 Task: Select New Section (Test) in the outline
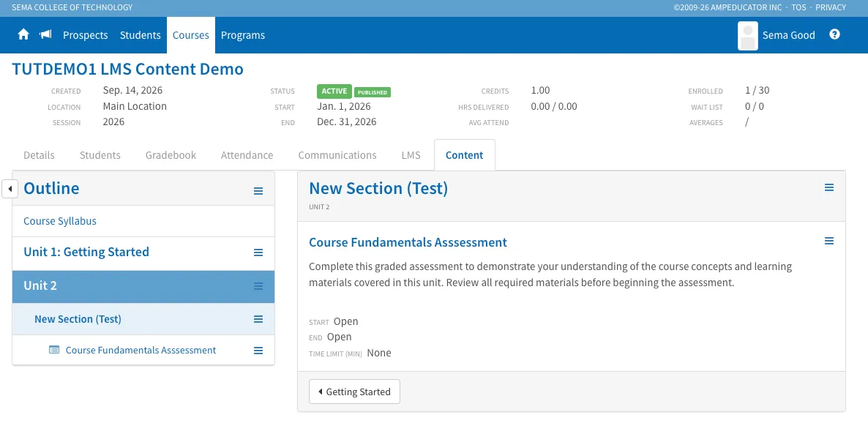coord(78,319)
